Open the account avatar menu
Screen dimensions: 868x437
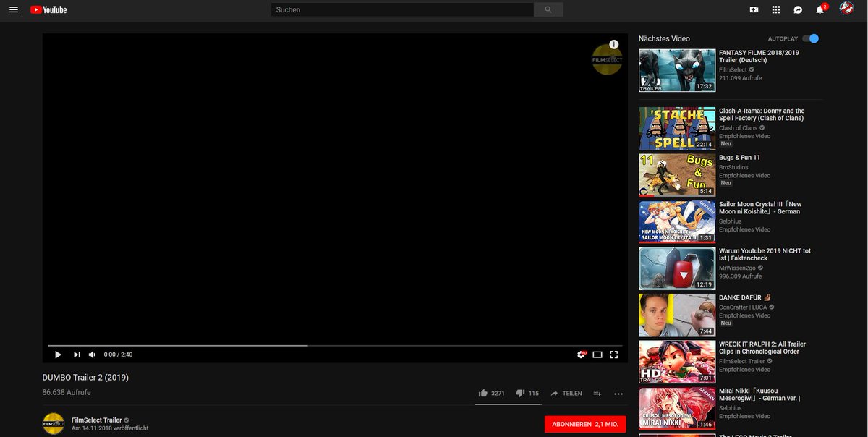(846, 8)
